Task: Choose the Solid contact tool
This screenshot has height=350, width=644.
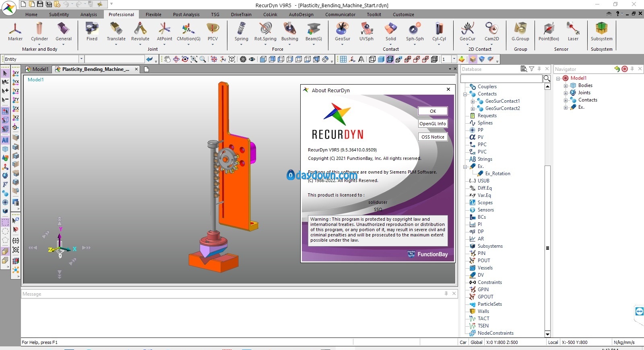Action: [x=391, y=31]
